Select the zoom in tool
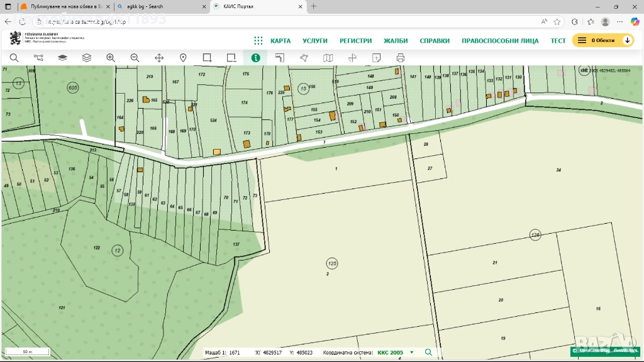The width and height of the screenshot is (644, 362). [111, 58]
